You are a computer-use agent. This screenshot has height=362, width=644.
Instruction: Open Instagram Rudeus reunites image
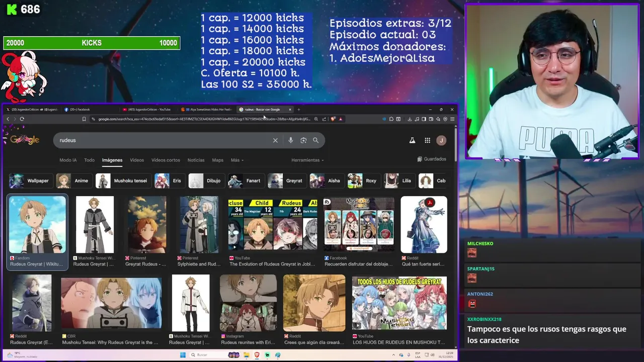[248, 303]
